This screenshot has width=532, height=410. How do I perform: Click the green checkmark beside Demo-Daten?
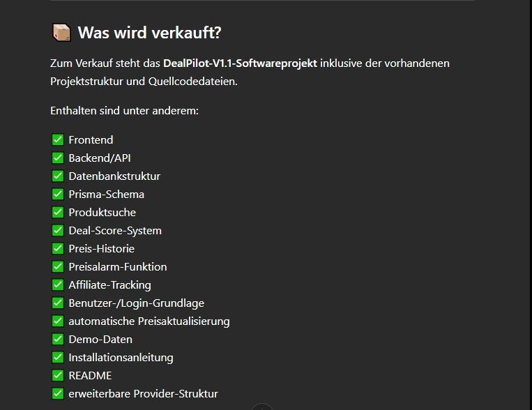coord(58,339)
